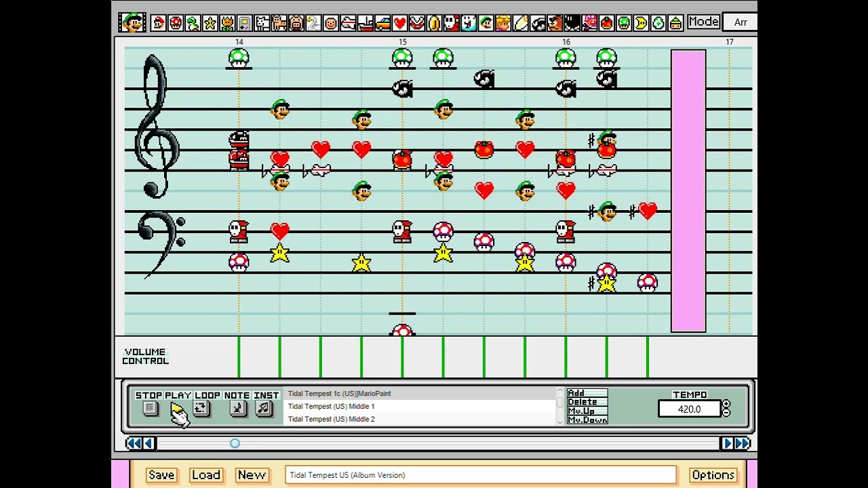
Task: Step forward one measure with right arrow
Action: [x=728, y=443]
